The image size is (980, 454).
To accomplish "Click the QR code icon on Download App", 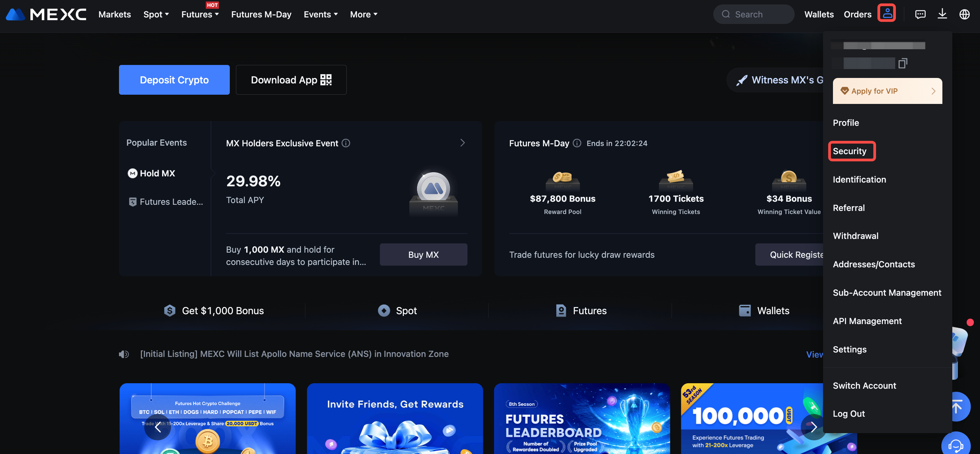I will click(x=326, y=80).
